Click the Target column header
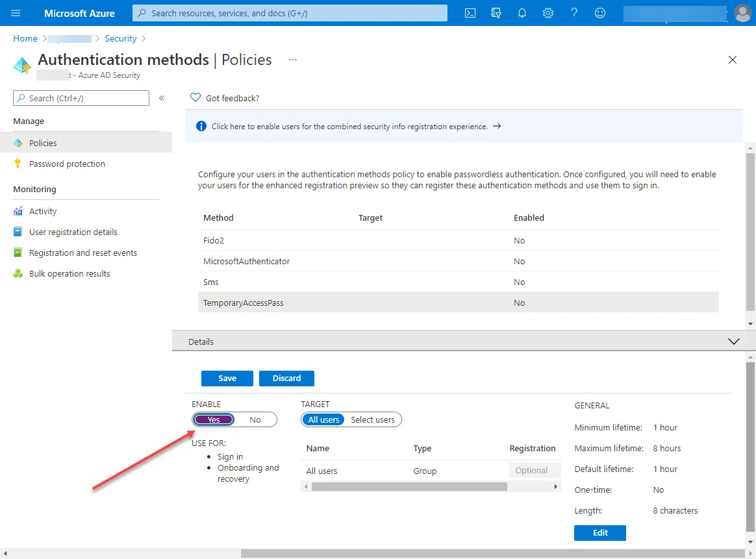756x559 pixels. pyautogui.click(x=370, y=217)
